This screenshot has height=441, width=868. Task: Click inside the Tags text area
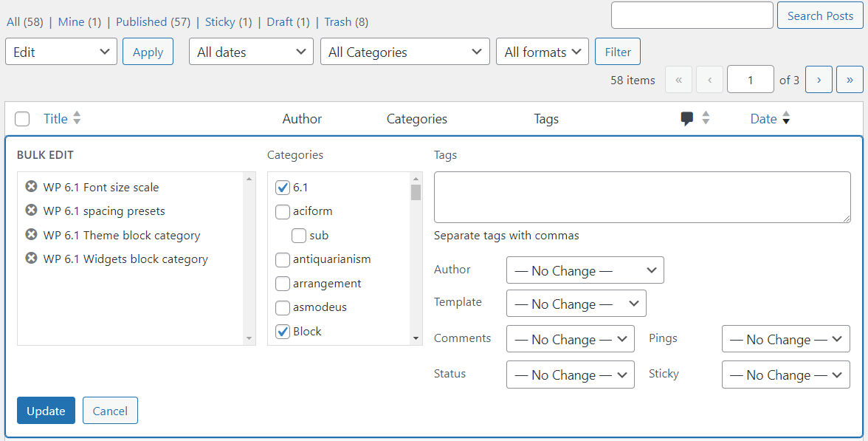click(641, 196)
